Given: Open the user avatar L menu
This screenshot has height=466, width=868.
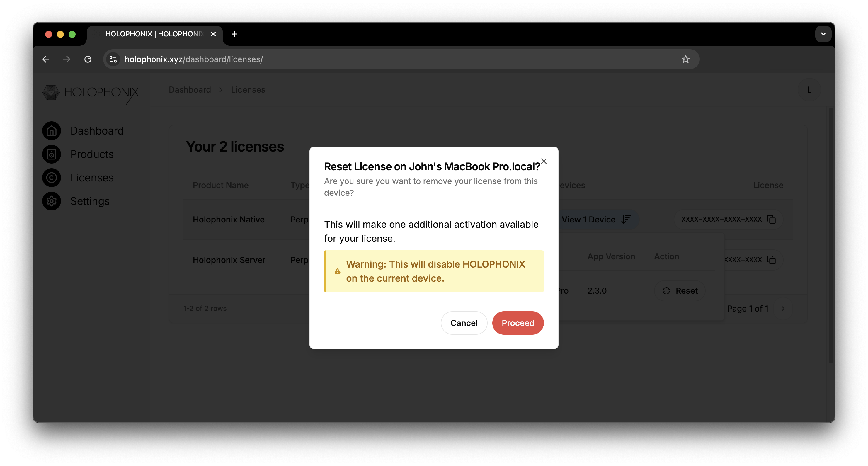Looking at the screenshot, I should click(x=809, y=90).
